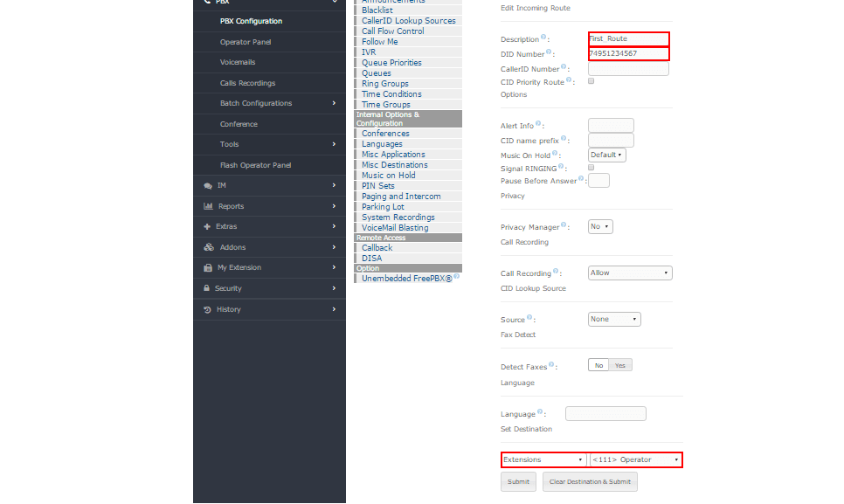The height and width of the screenshot is (504, 844).
Task: Click the help icon beside Music On Hold
Action: [555, 154]
